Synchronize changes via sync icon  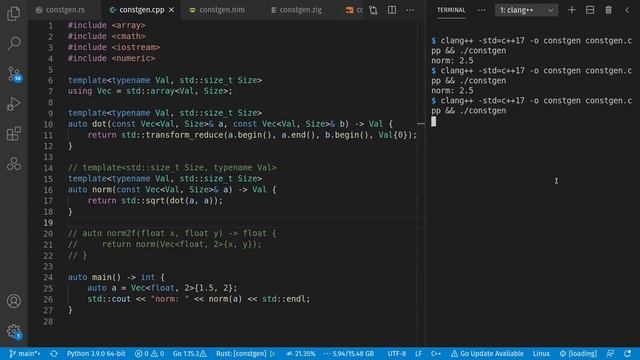[x=54, y=353]
